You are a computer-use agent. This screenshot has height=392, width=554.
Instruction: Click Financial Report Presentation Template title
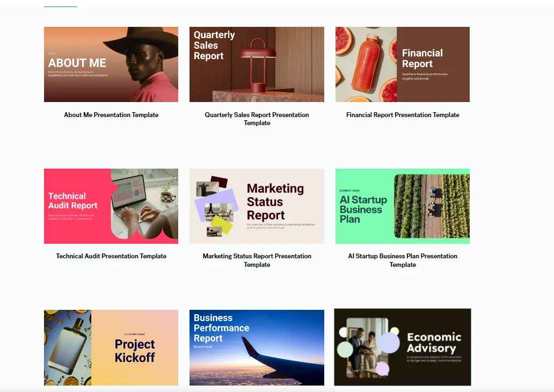point(403,115)
